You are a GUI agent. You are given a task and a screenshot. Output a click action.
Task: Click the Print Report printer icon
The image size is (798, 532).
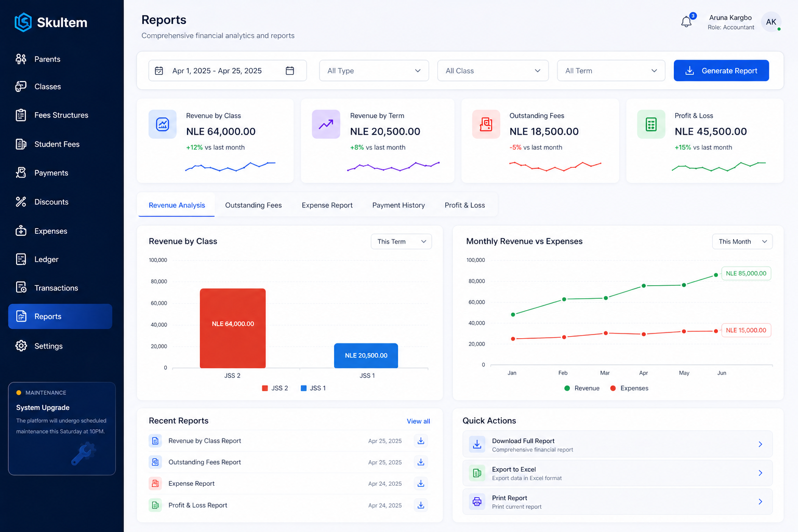477,502
